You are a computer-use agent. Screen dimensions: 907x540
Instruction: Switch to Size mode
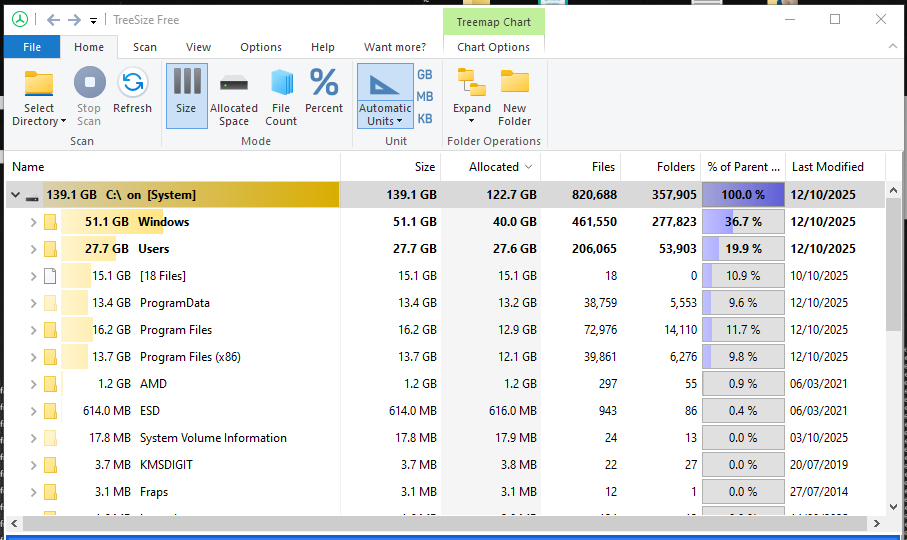click(x=186, y=96)
